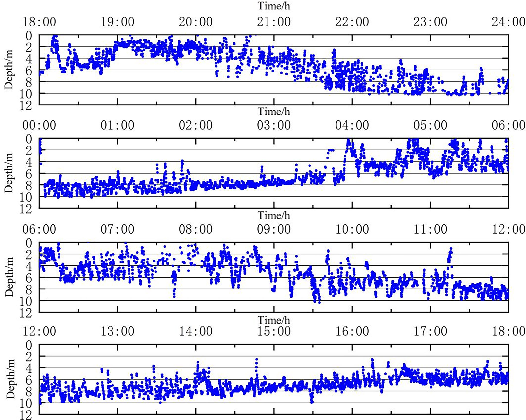Click the 13:00 time label

click(118, 332)
